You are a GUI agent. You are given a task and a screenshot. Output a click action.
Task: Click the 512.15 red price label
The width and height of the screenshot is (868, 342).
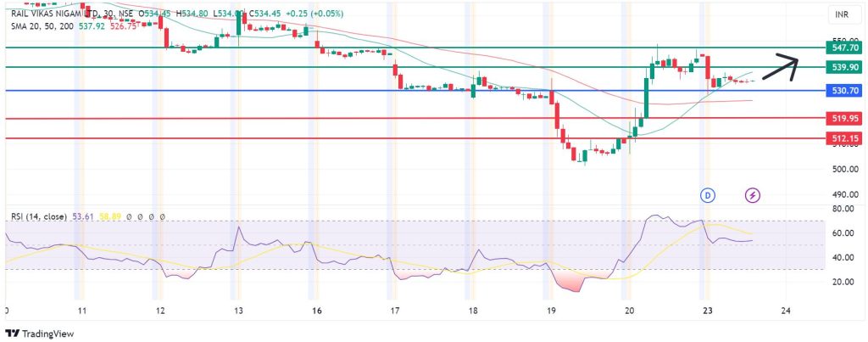(x=845, y=138)
